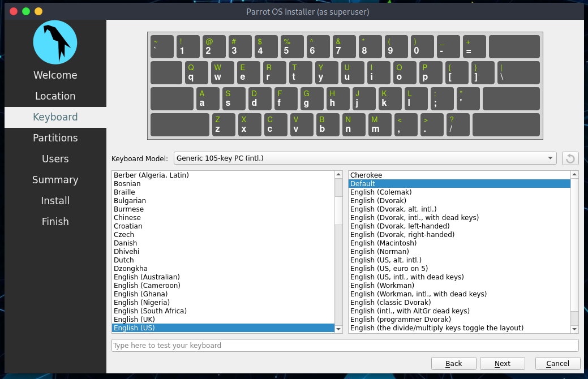Reset keyboard model with the revert arrow icon
The height and width of the screenshot is (379, 588).
tap(570, 158)
